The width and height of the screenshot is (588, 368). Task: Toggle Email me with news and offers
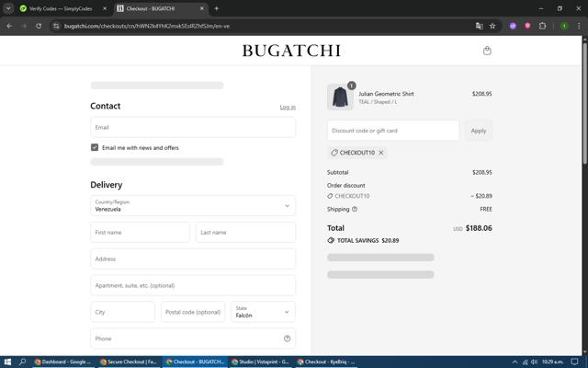(x=95, y=147)
